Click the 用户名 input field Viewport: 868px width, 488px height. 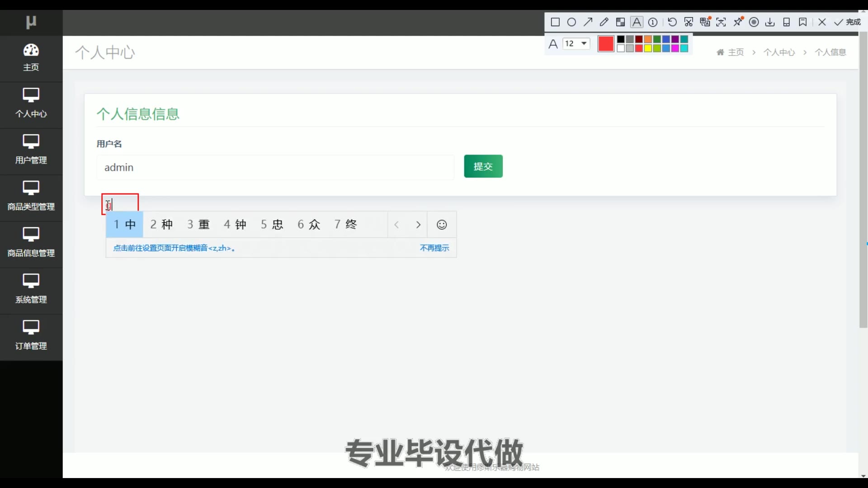coord(275,168)
